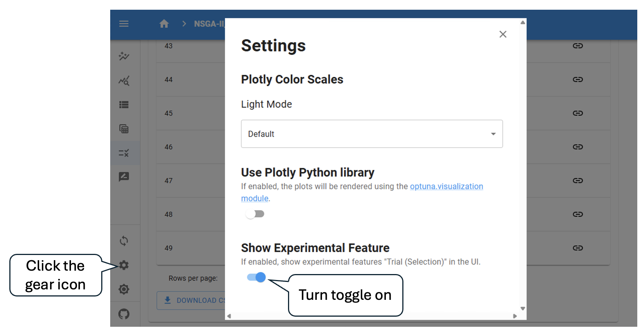This screenshot has height=332, width=644.
Task: Open the GitHub icon in sidebar
Action: point(124,314)
